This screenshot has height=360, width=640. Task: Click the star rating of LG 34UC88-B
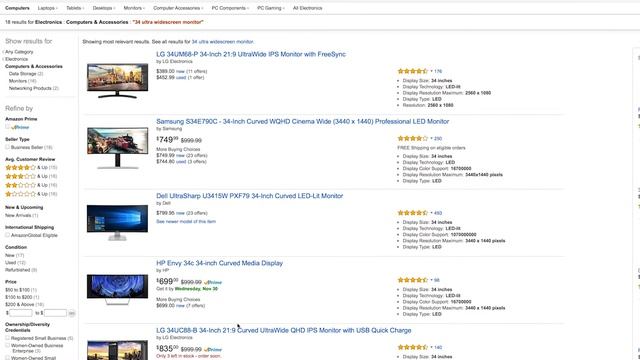[413, 347]
